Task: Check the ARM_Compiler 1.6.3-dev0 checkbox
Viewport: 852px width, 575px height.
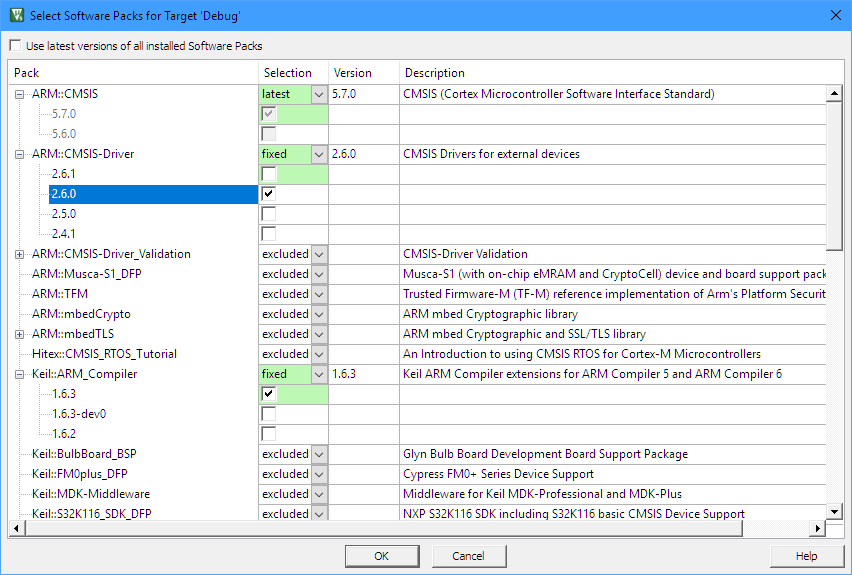Action: coord(268,414)
